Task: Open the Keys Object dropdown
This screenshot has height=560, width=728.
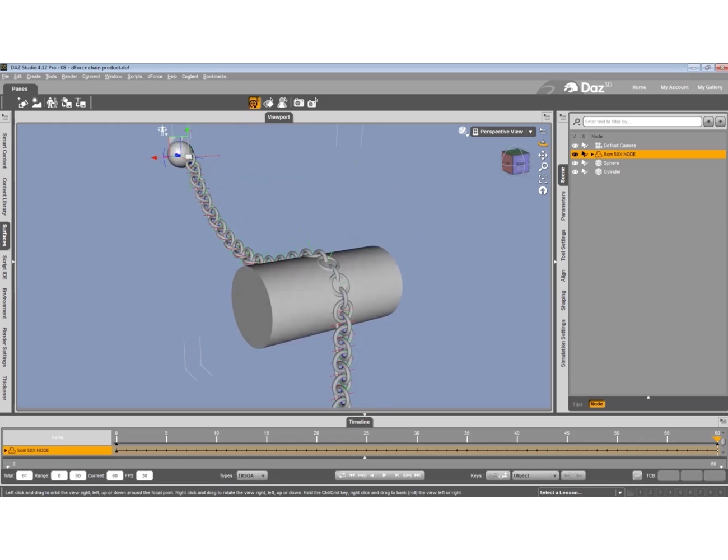Action: pos(535,475)
